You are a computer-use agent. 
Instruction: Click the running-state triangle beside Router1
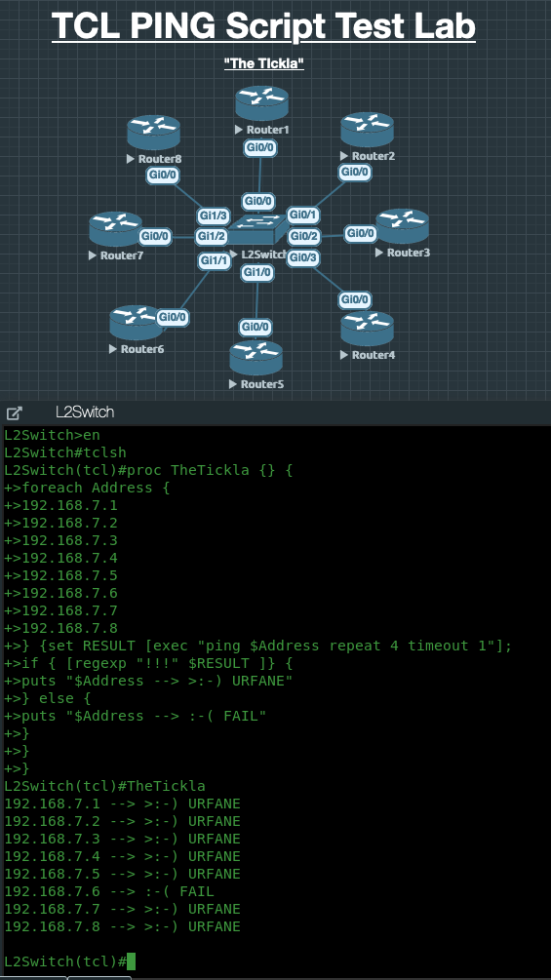239,130
